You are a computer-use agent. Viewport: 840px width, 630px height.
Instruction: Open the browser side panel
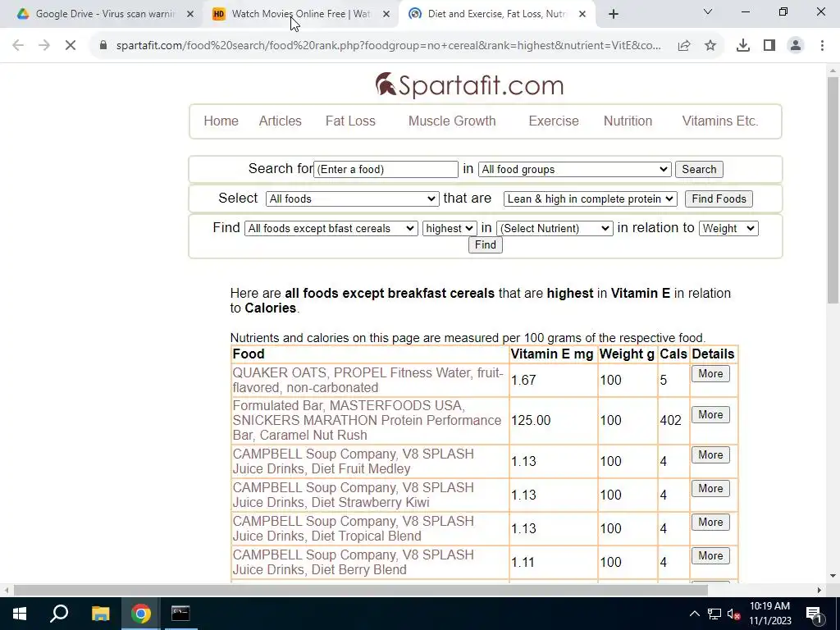[x=769, y=46]
